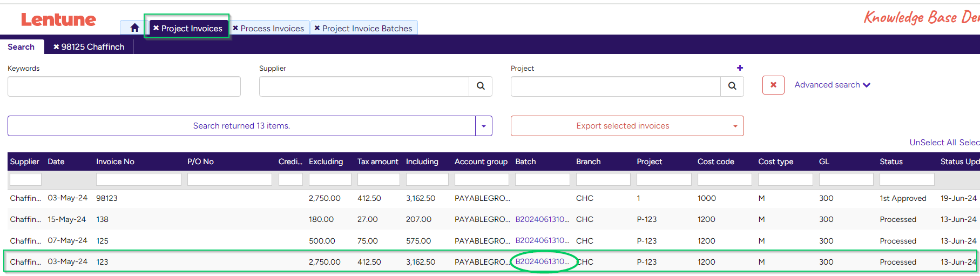Screen dimensions: 980x276
Task: Click the Project lookup magnifier icon
Action: tap(732, 86)
